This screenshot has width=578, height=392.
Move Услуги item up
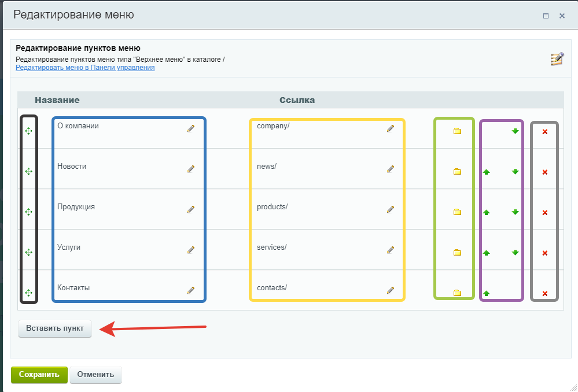point(486,253)
